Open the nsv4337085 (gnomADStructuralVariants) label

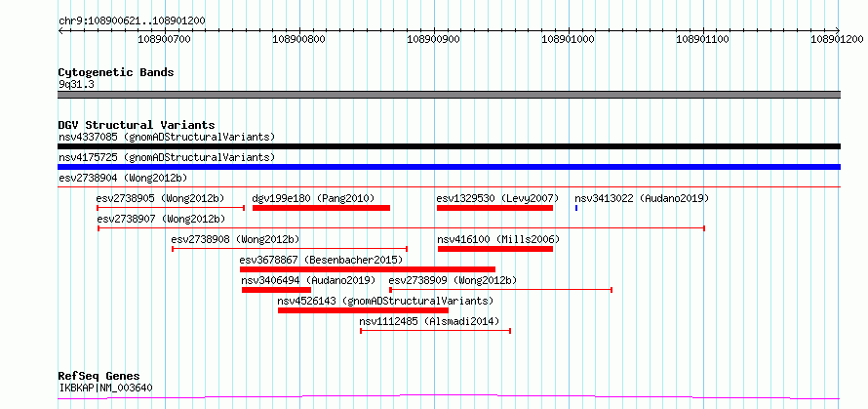(167, 137)
